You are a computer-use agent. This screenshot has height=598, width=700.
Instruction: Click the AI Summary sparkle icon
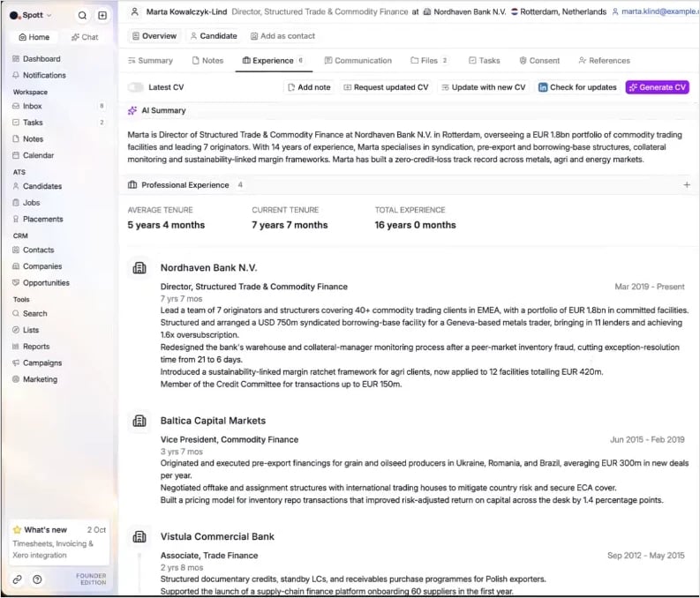[x=132, y=110]
